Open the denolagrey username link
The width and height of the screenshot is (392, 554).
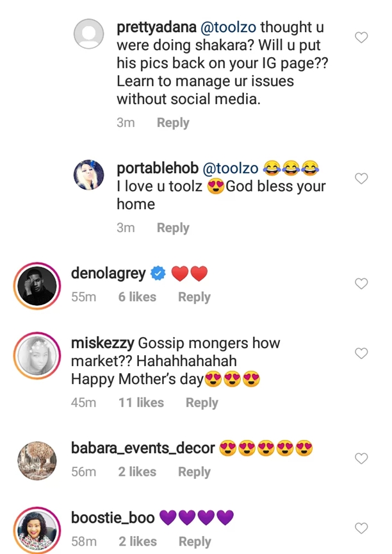tap(108, 274)
